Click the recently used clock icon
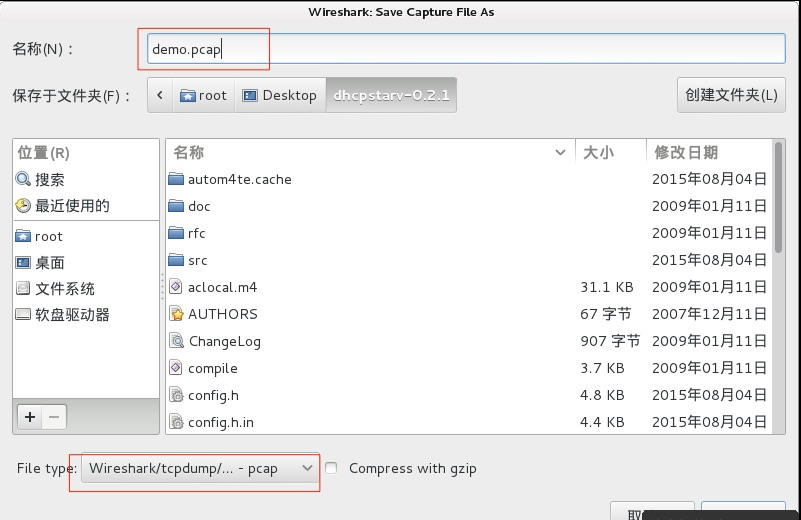Viewport: 801px width, 520px height. click(x=23, y=206)
